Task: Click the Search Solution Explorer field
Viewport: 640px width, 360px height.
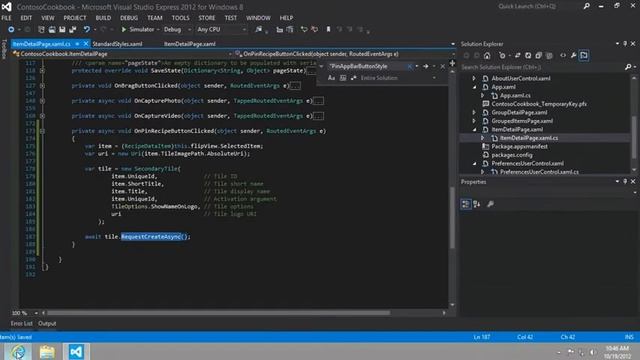Action: point(542,67)
